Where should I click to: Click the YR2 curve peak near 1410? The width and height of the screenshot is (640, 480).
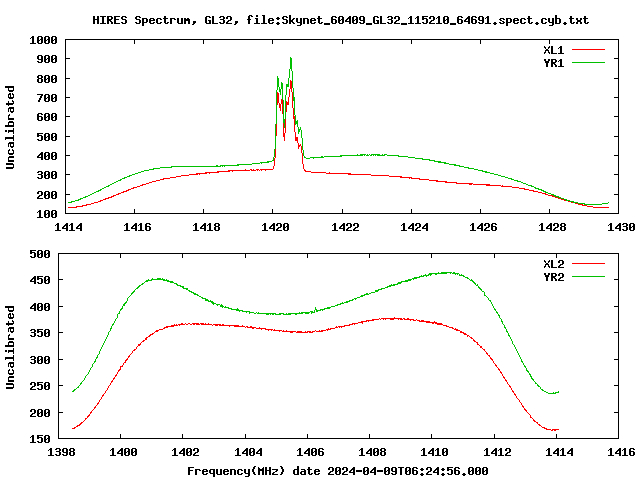point(448,272)
